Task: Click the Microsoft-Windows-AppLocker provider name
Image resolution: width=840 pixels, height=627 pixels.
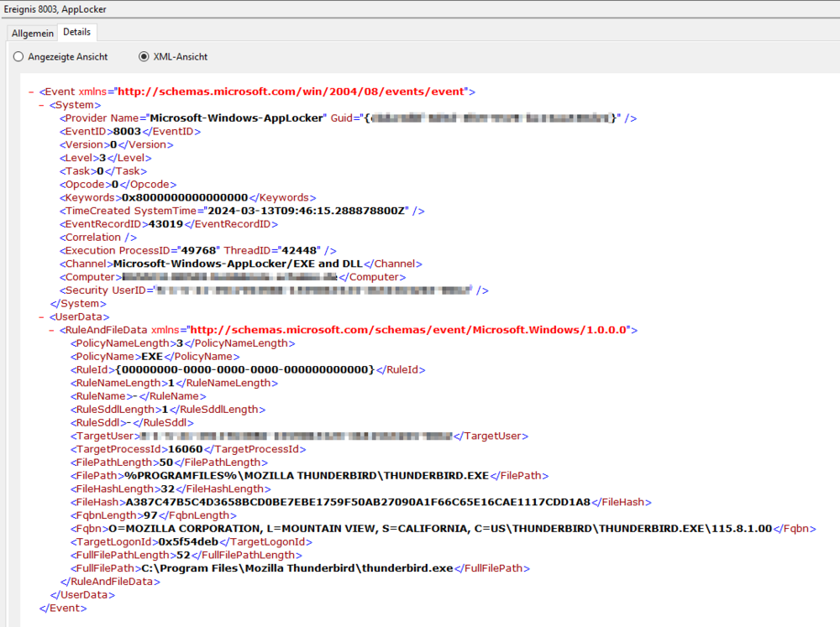Action: coord(236,118)
